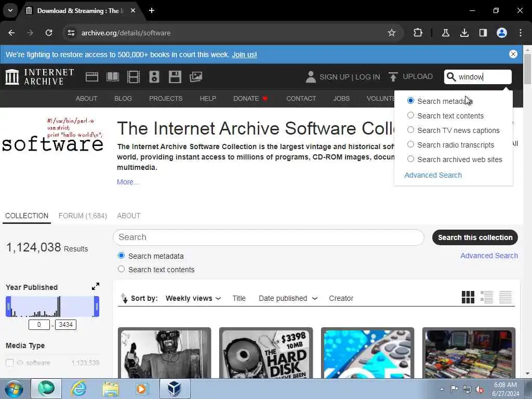
Task: Click the Join us! link
Action: pos(244,55)
